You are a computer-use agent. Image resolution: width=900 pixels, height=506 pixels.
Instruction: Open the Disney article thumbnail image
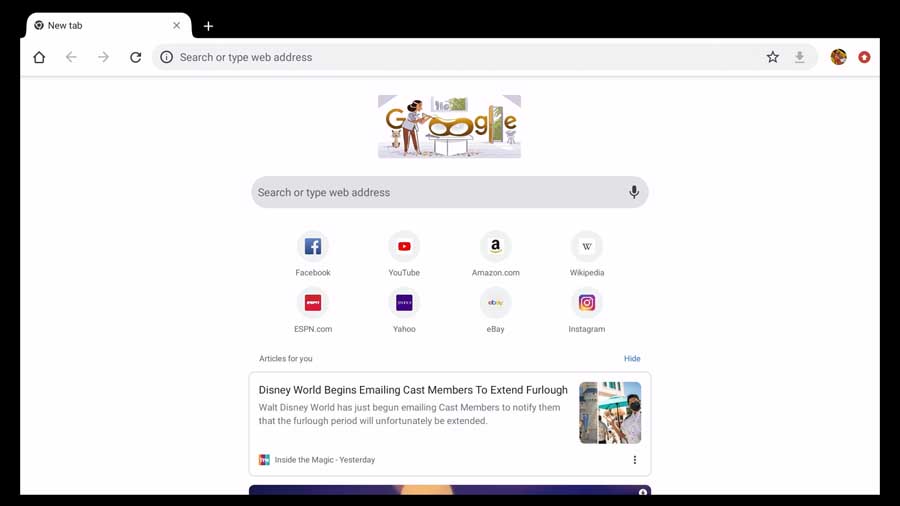coord(610,412)
